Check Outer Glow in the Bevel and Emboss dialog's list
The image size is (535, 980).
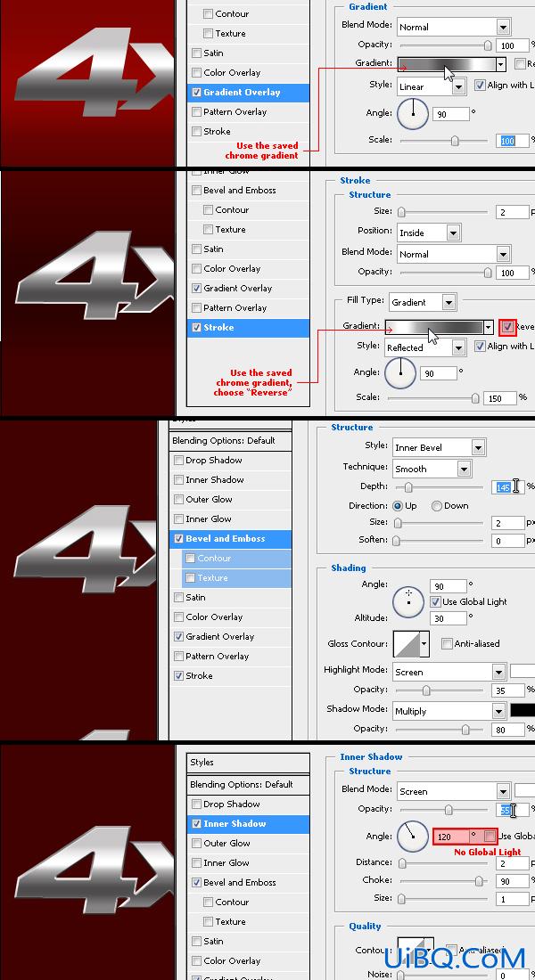pyautogui.click(x=179, y=500)
